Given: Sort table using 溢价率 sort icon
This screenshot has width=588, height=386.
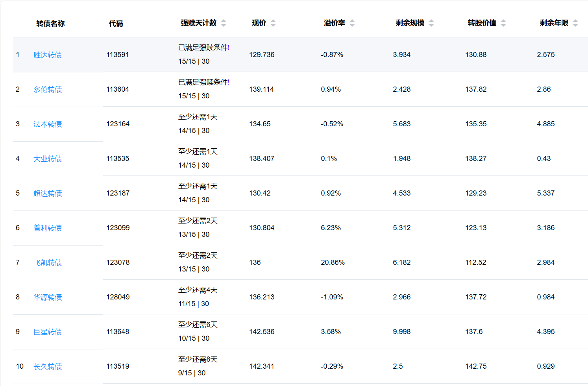Looking at the screenshot, I should [352, 23].
